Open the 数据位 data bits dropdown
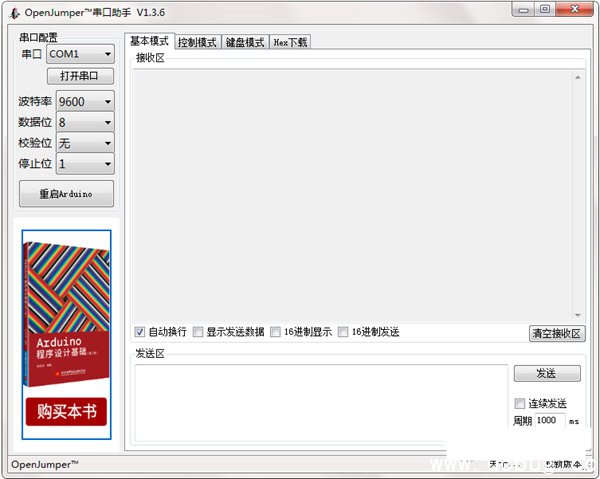Screen dimensions: 600x479 coord(85,123)
